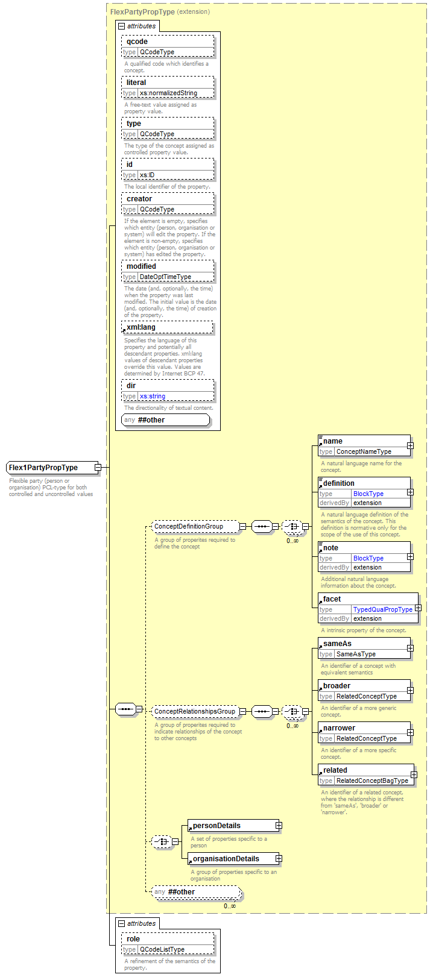Click the sequence icon after ConceptRelationshipsGroup
This screenshot has height=980, width=433.
(x=261, y=711)
